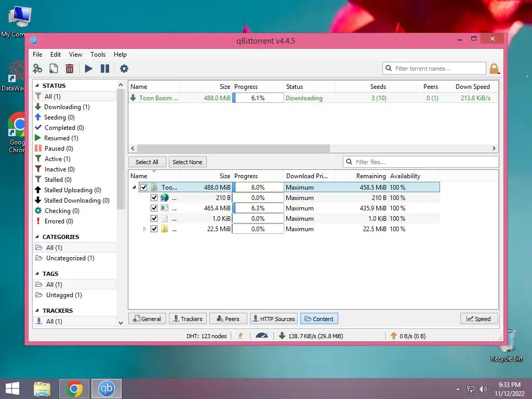Image resolution: width=532 pixels, height=399 pixels.
Task: Click the torrent's 6.1% progress bar
Action: point(258,98)
